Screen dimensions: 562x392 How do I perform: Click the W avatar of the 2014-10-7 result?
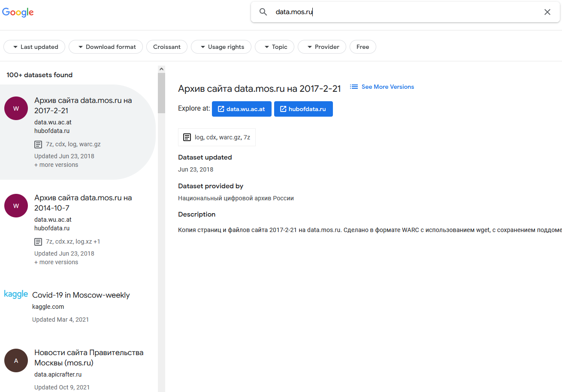coord(16,205)
